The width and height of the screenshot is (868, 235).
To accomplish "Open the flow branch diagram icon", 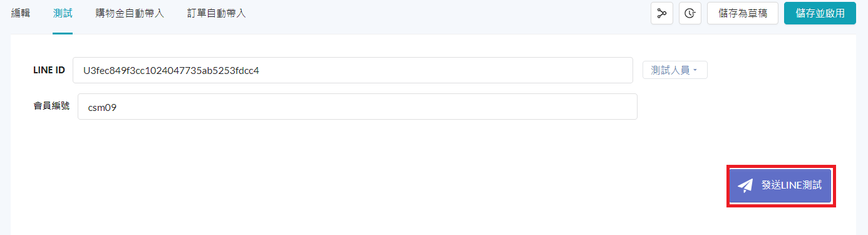I will [662, 13].
